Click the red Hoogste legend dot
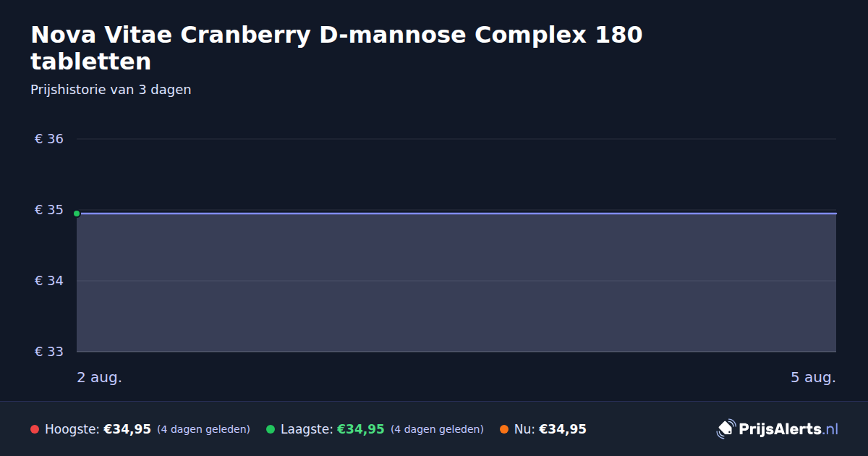Screen dimensions: 868x456 [x=35, y=429]
